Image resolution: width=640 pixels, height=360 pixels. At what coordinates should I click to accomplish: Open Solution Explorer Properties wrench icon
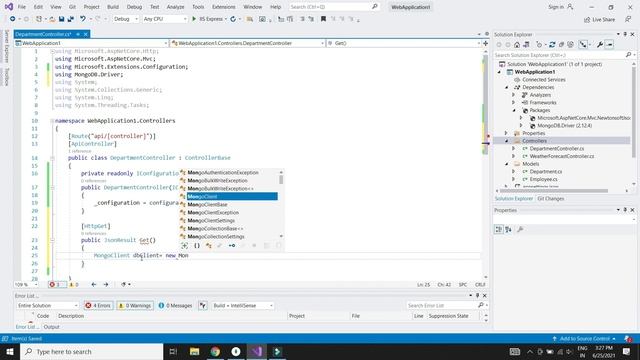(600, 44)
